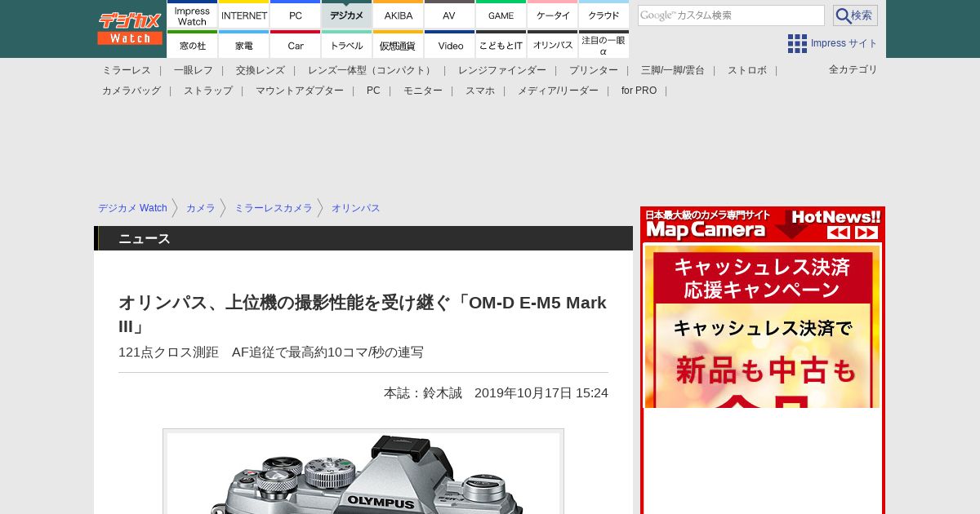
Task: Open the Impress サイト link
Action: point(844,43)
